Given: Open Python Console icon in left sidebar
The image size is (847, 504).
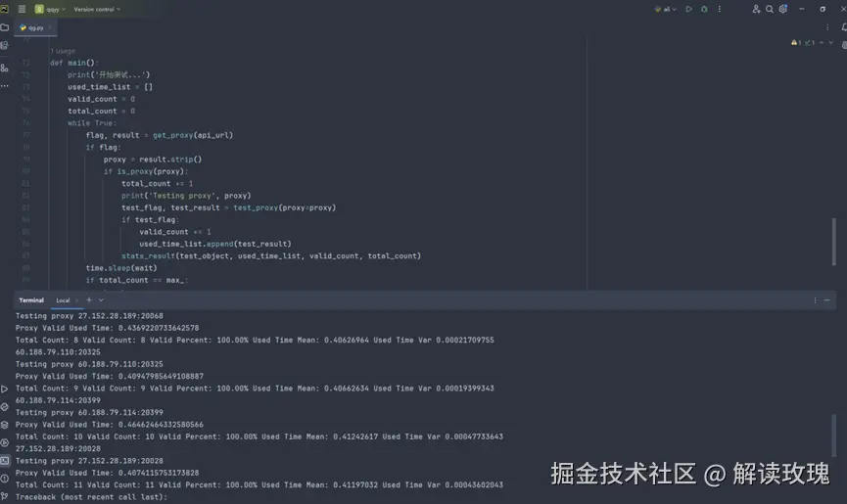Looking at the screenshot, I should point(5,407).
